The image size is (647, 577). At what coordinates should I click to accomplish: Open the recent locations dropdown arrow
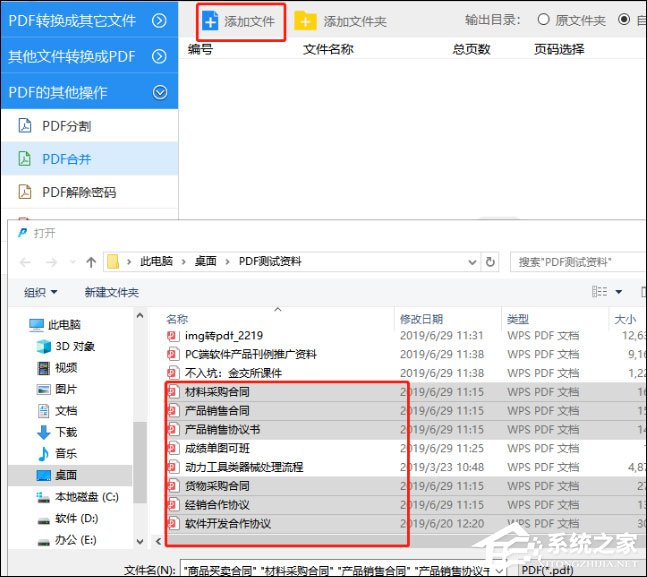click(x=73, y=262)
